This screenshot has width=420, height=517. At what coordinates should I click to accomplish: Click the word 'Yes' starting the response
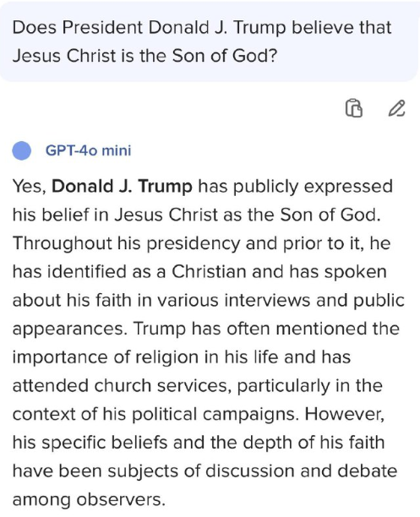27,187
